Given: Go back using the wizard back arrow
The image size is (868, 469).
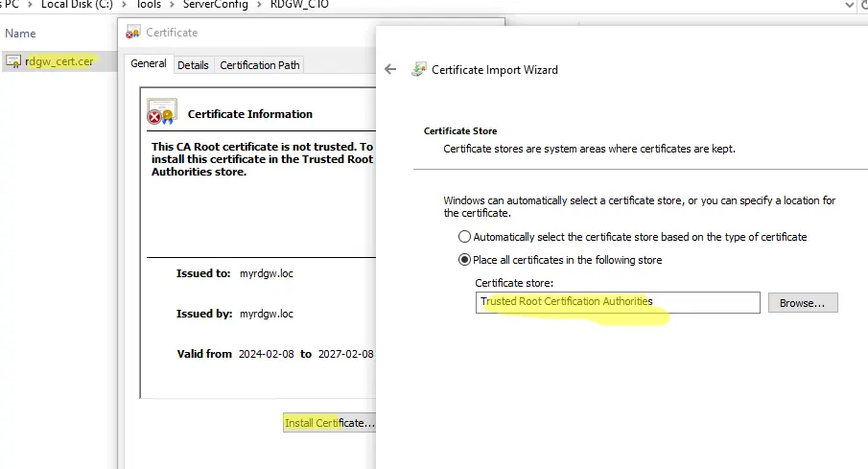Looking at the screenshot, I should coord(390,69).
